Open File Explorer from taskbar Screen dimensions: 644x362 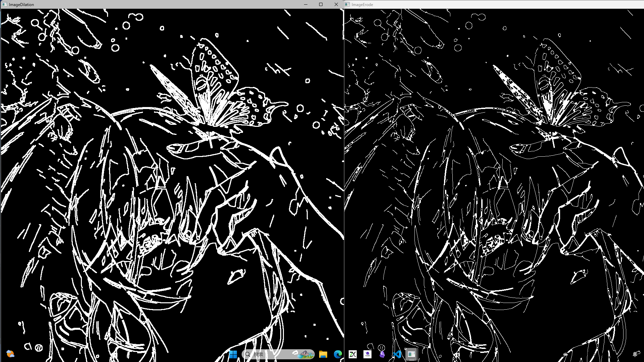point(323,354)
